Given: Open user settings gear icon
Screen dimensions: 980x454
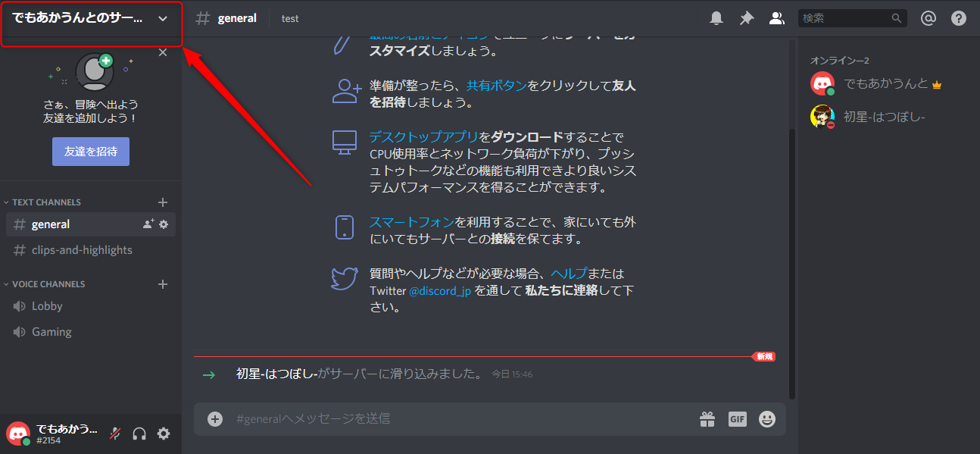Looking at the screenshot, I should (x=164, y=434).
